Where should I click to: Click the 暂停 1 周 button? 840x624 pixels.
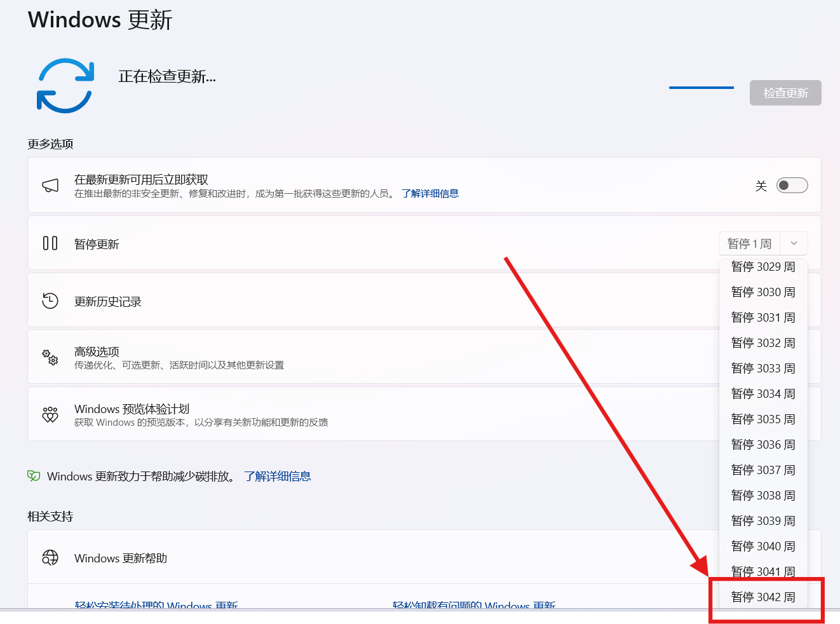pos(750,243)
